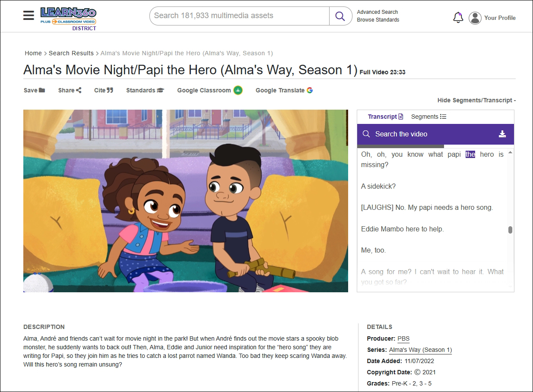This screenshot has width=533, height=392.
Task: Open the PBS producer link
Action: 403,339
